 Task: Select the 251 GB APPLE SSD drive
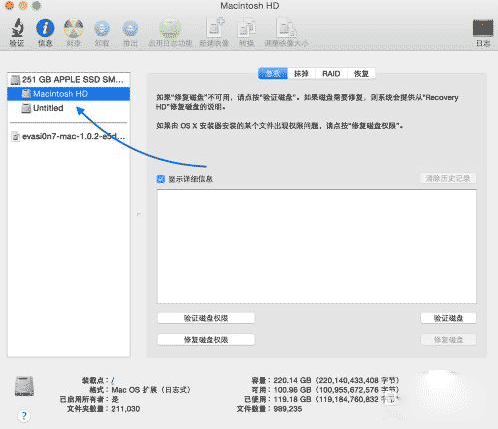pyautogui.click(x=69, y=80)
